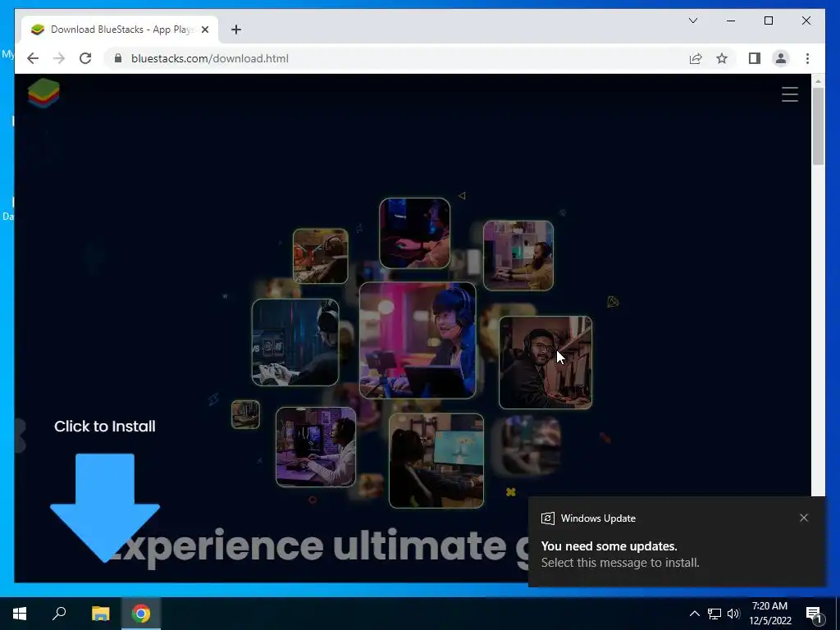The image size is (840, 630).
Task: Minimize the Chrome window
Action: point(731,21)
